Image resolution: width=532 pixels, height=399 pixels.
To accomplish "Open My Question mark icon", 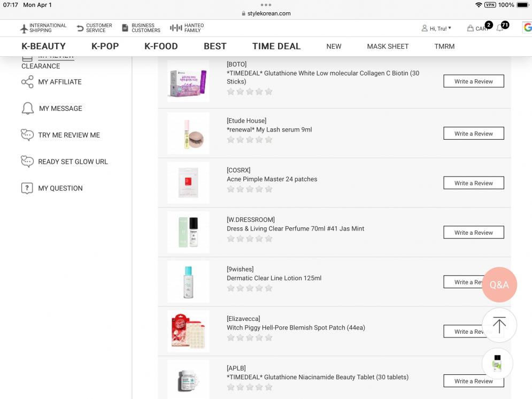I will (x=27, y=188).
